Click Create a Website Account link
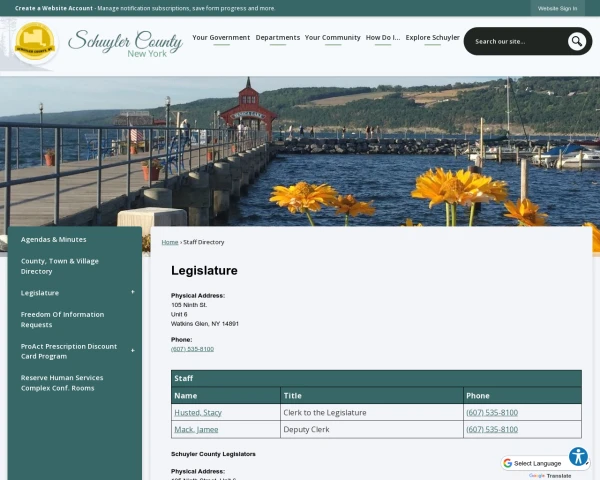Screen dimensions: 600x480 54,8
